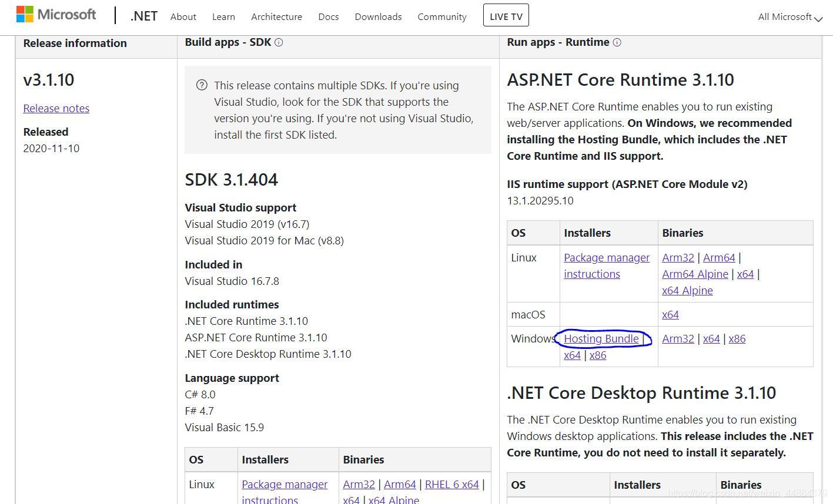
Task: Download ASP.NET Runtime Windows x64 binary
Action: (x=711, y=338)
